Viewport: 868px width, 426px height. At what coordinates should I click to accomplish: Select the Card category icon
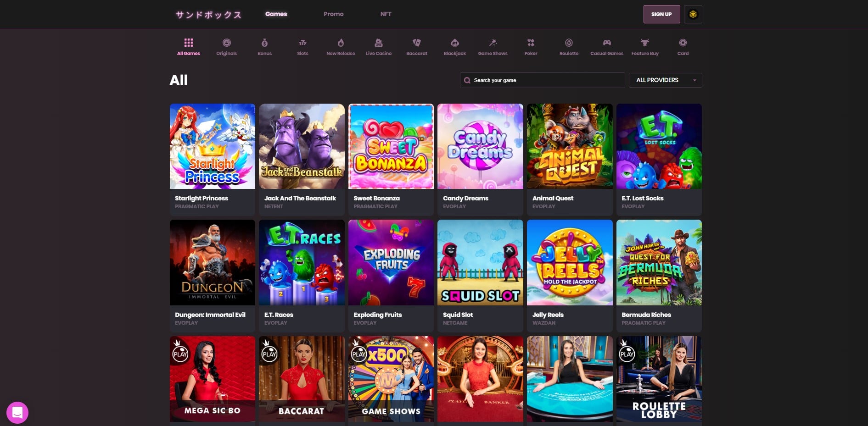[683, 43]
